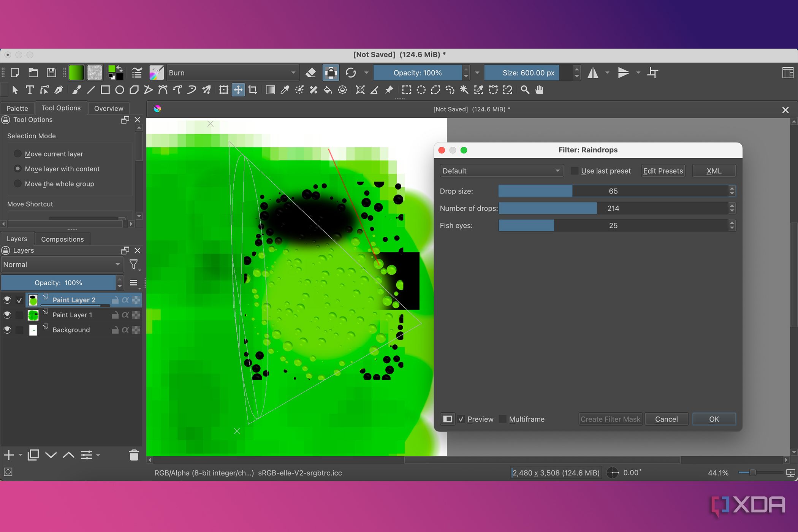Image resolution: width=798 pixels, height=532 pixels.
Task: Switch to the Palette tab
Action: 17,108
